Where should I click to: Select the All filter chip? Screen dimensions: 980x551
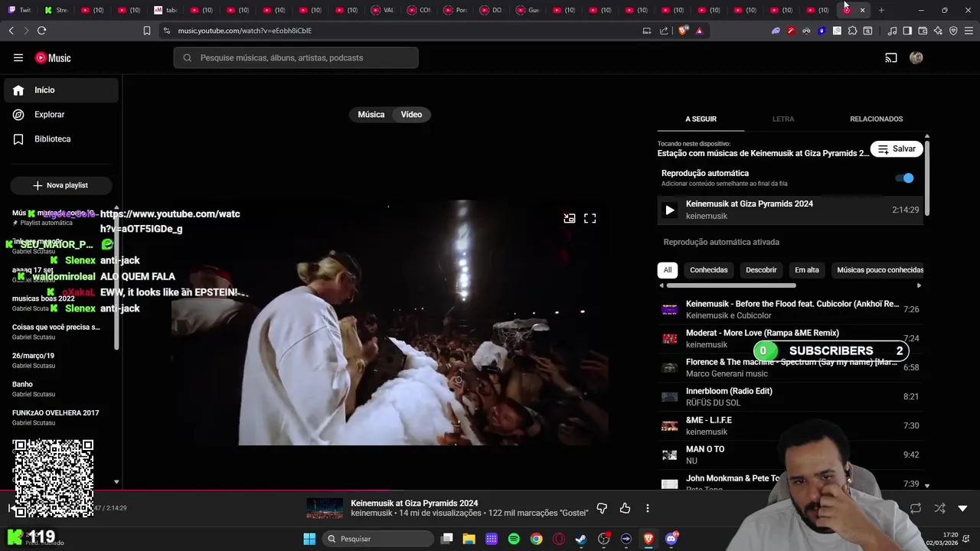pyautogui.click(x=668, y=270)
